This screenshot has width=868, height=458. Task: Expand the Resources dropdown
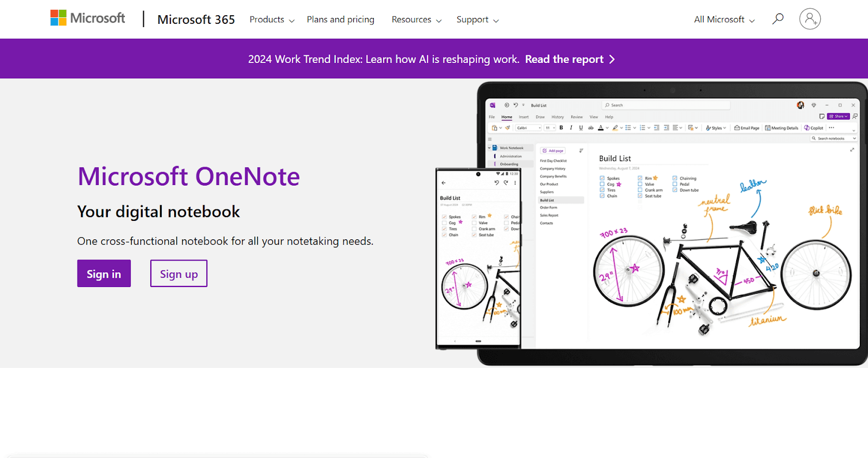pyautogui.click(x=417, y=20)
